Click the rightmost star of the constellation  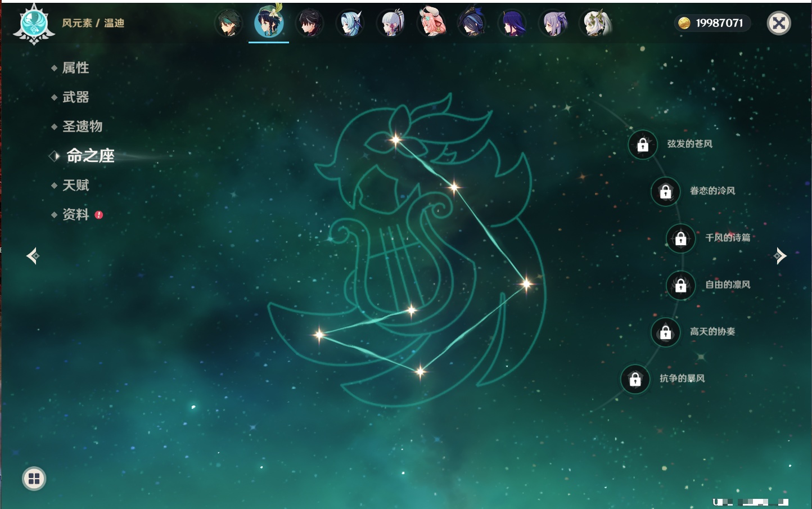click(x=526, y=284)
